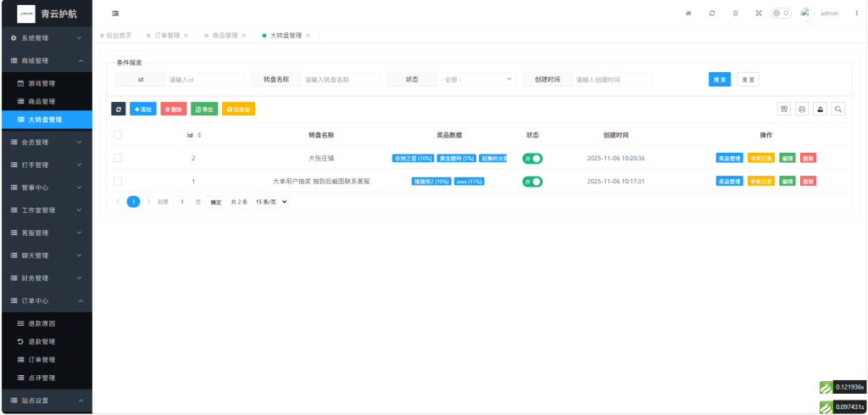Select all rows with the header checkbox
Screen dimensions: 868x415
(x=118, y=135)
